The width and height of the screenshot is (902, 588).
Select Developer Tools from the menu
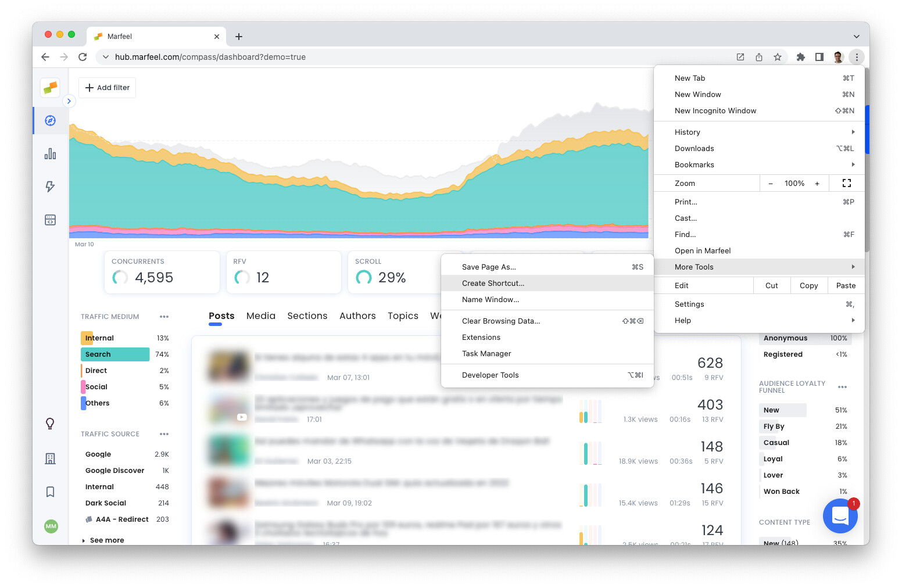coord(490,375)
